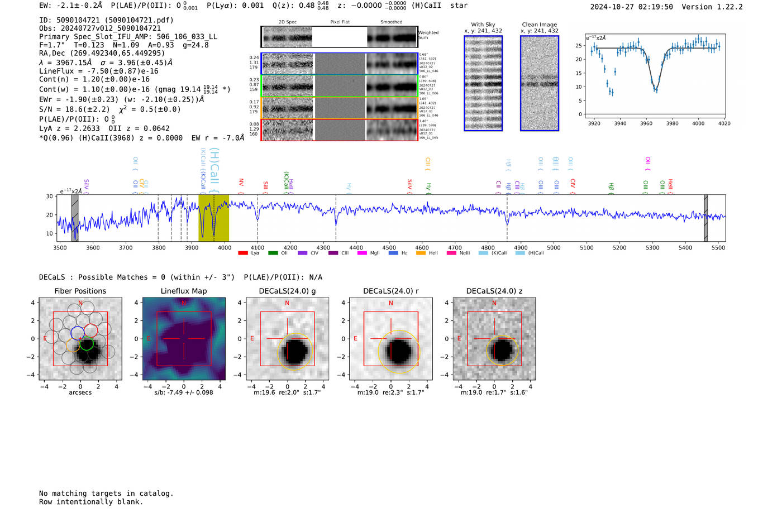Click the blue fiber circle in Fiber Positions
Viewport: 782px width, 532px height.
pos(78,333)
